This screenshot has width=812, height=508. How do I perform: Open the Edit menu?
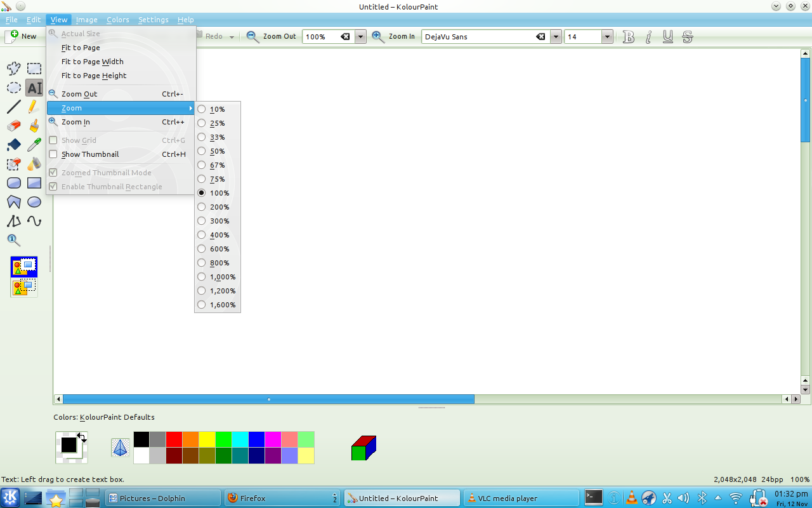34,20
